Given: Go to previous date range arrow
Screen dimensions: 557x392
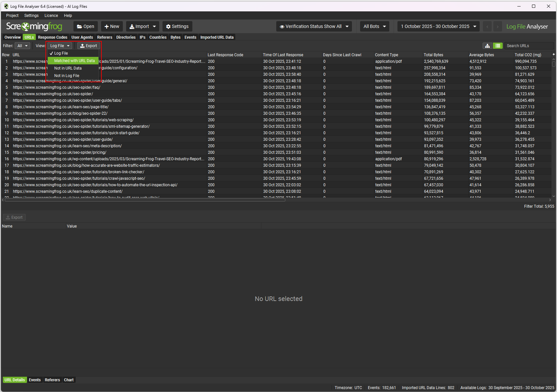Looking at the screenshot, I should [x=487, y=27].
